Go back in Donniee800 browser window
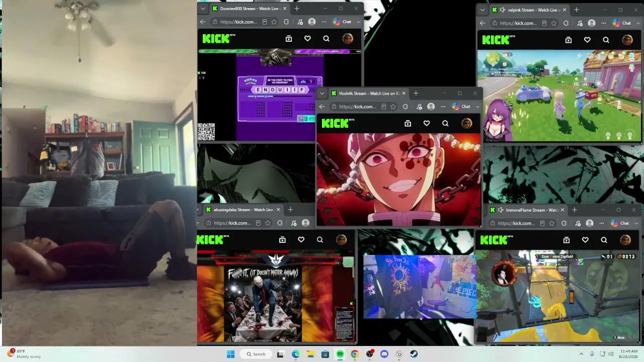This screenshot has height=362, width=644. tap(203, 22)
